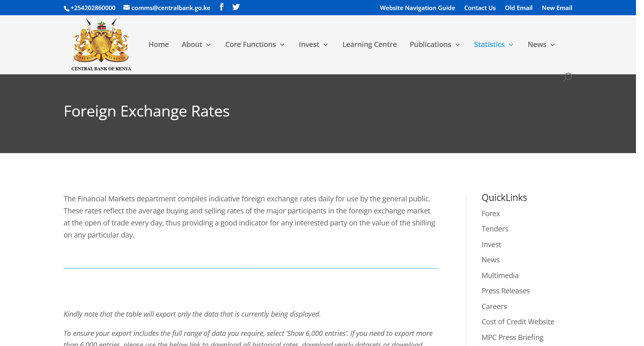This screenshot has height=346, width=644.
Task: Visit the Cost of Credit Website link
Action: (x=517, y=322)
